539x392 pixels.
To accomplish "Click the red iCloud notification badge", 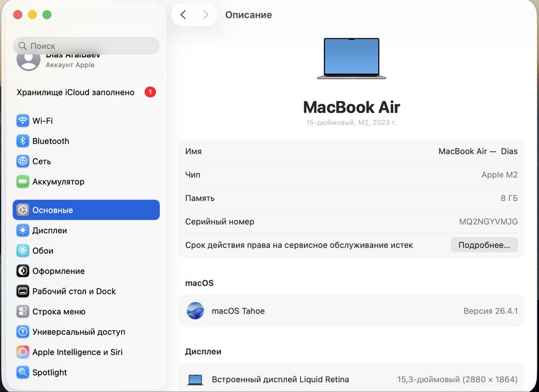I will [150, 92].
